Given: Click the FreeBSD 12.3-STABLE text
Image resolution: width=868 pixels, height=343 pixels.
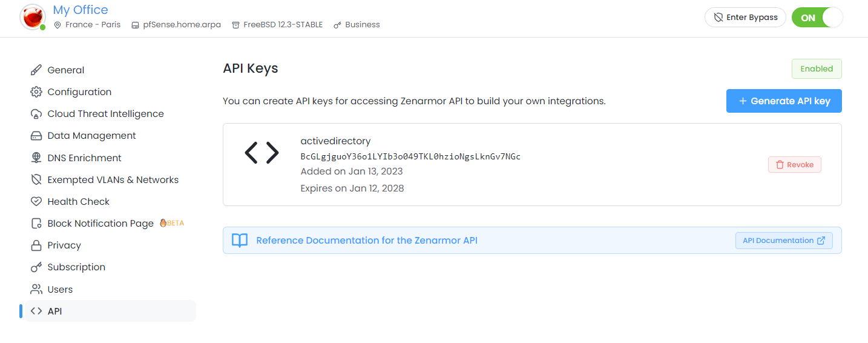Looking at the screenshot, I should coord(283,25).
